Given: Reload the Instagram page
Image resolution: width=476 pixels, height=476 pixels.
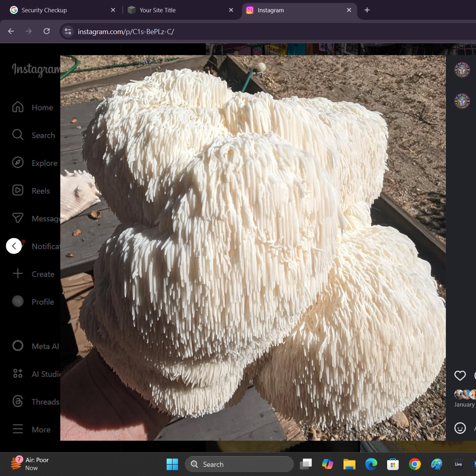Looking at the screenshot, I should [46, 31].
